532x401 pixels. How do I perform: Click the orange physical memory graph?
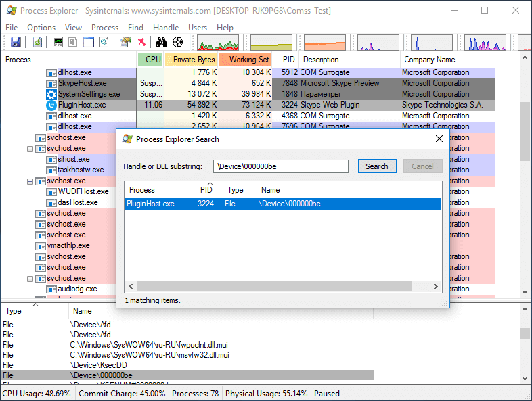tap(325, 43)
